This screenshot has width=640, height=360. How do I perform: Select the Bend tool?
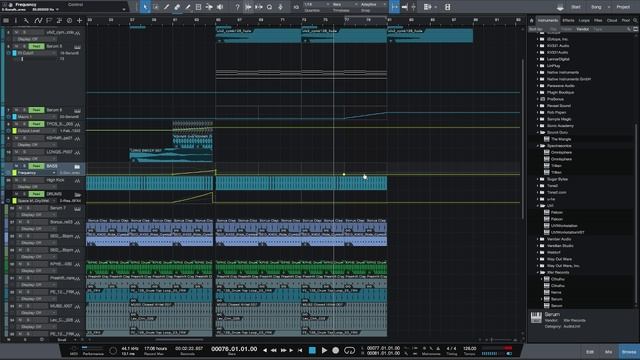tap(209, 7)
